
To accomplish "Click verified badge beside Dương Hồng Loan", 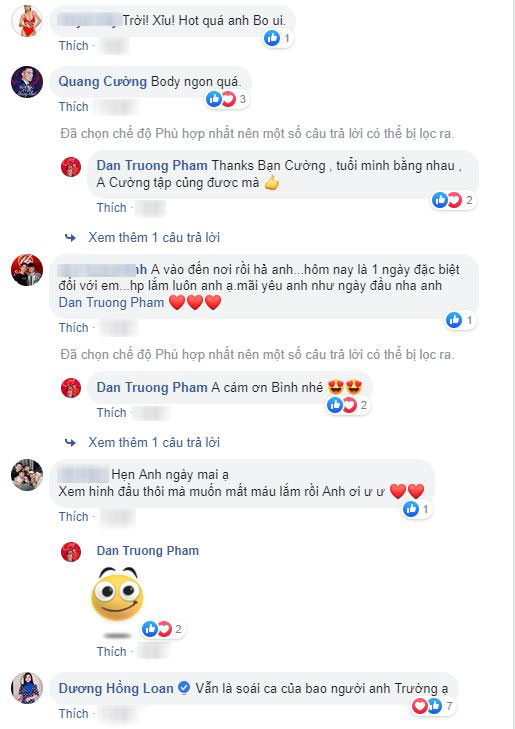I will pos(184,688).
